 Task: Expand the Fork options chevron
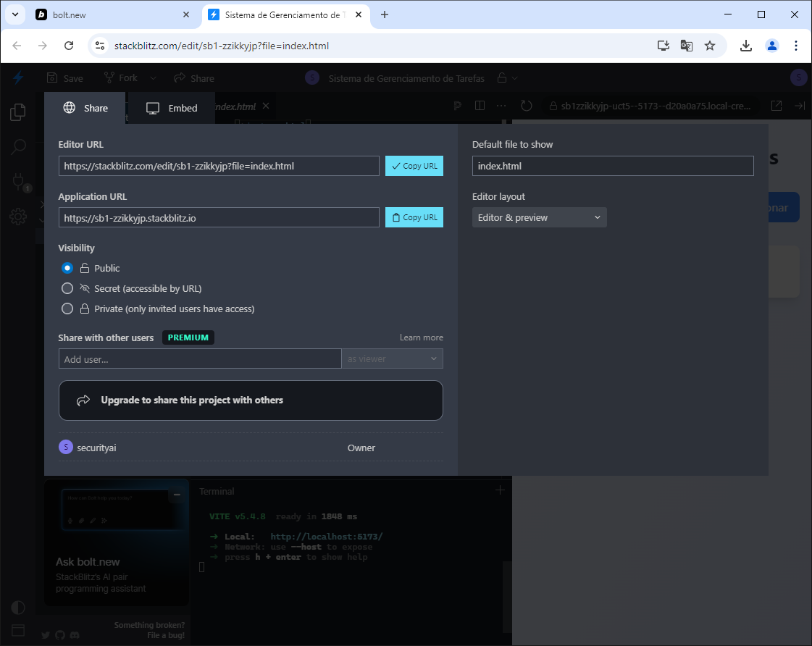coord(153,78)
